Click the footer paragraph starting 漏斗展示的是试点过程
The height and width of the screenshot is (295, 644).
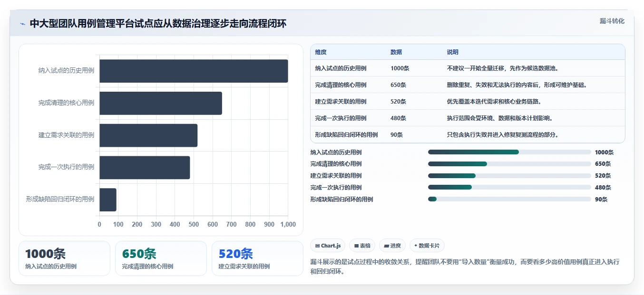tap(465, 266)
